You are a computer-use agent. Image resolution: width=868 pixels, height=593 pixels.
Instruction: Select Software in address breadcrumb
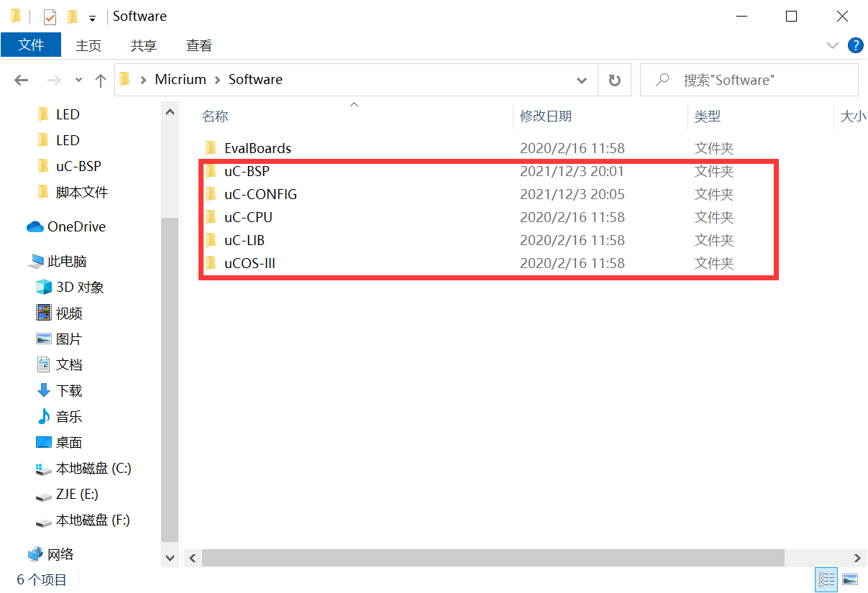click(255, 80)
